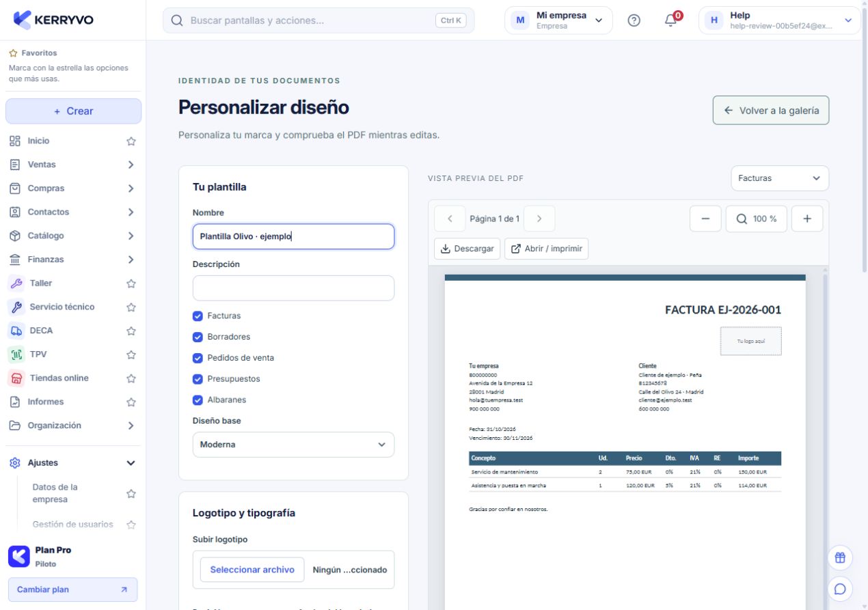Image resolution: width=868 pixels, height=610 pixels.
Task: Star Datos de la empresa option
Action: [x=131, y=493]
